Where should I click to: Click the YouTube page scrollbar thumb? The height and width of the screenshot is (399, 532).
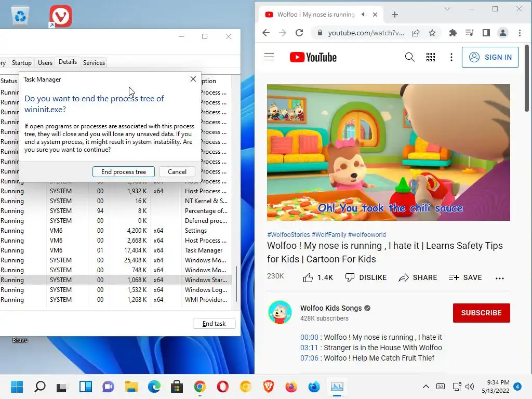[526, 78]
